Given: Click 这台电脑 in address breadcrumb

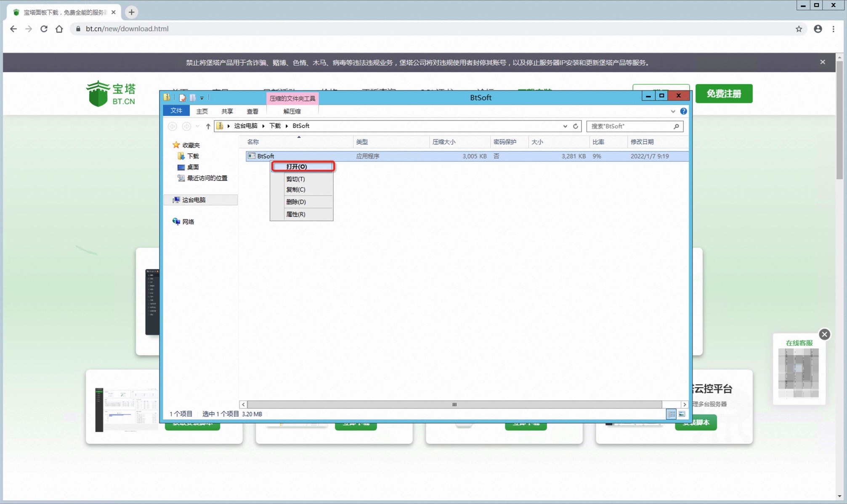Looking at the screenshot, I should point(246,126).
